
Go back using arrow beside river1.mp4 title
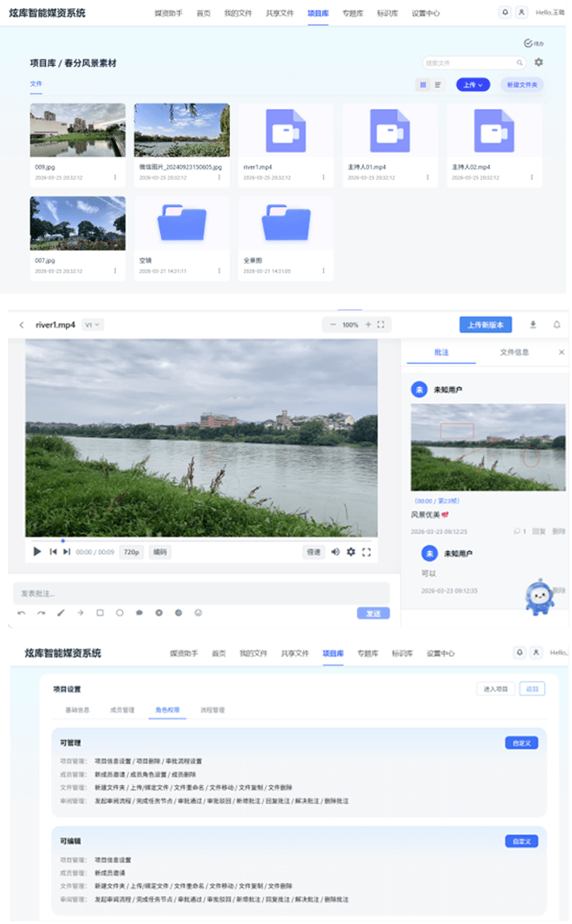click(x=21, y=324)
